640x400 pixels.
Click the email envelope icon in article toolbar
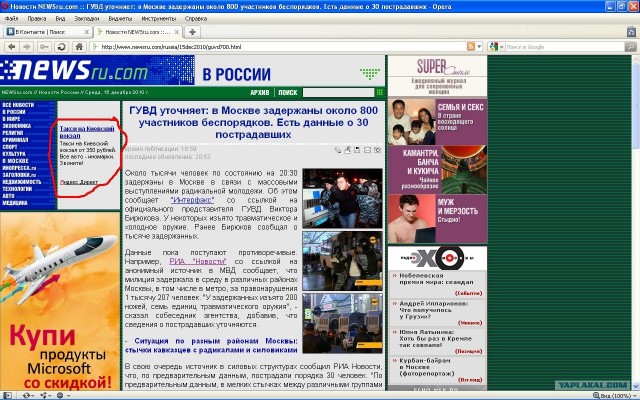tap(367, 150)
